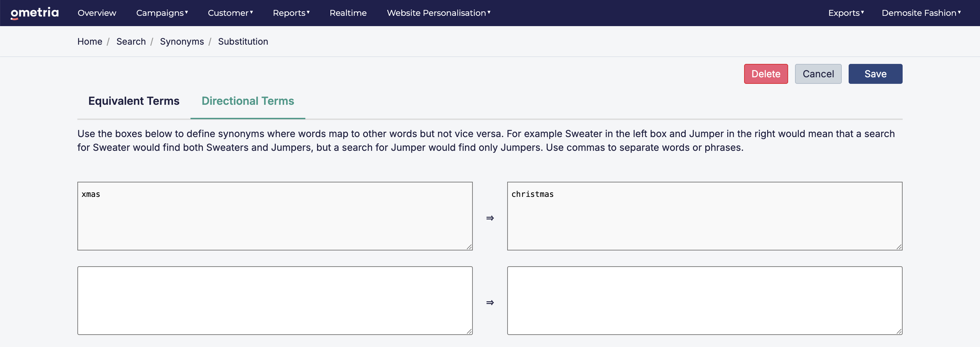Screen dimensions: 980x347
Task: Click the textarea containing xmas
Action: [x=275, y=216]
